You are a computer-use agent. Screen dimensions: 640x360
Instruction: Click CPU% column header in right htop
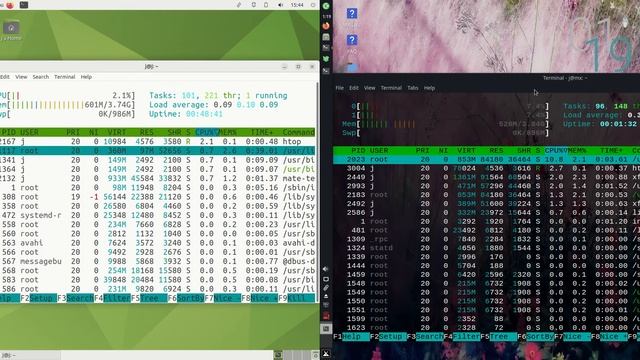tap(556, 151)
